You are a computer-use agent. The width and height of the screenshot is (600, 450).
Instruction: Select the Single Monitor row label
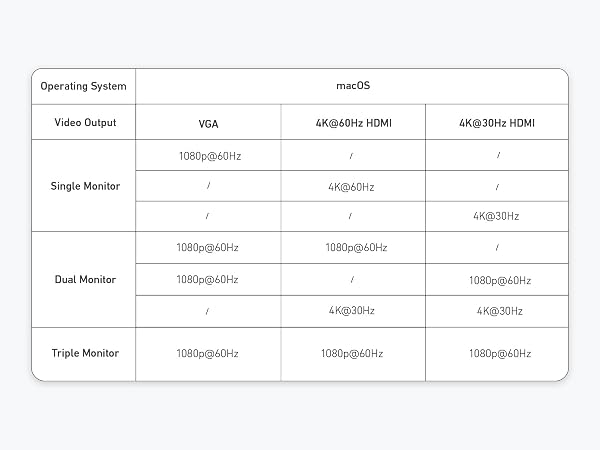pos(83,186)
